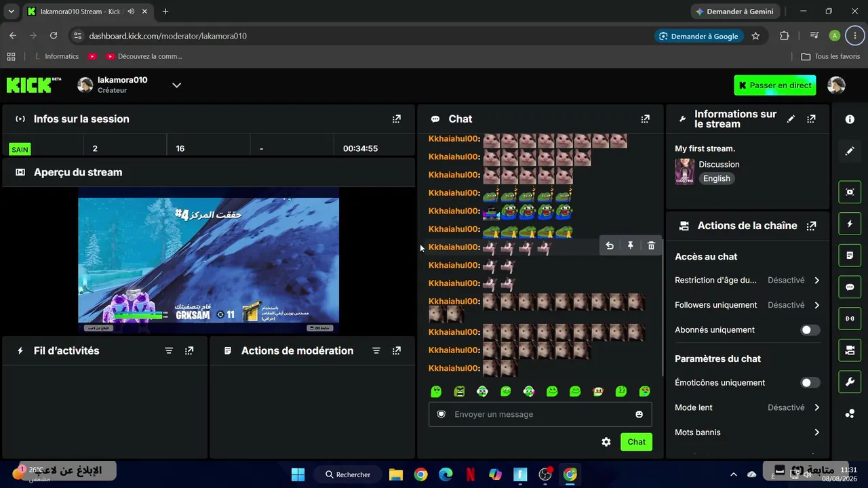Open the Tous les favoris folder

pos(831,56)
